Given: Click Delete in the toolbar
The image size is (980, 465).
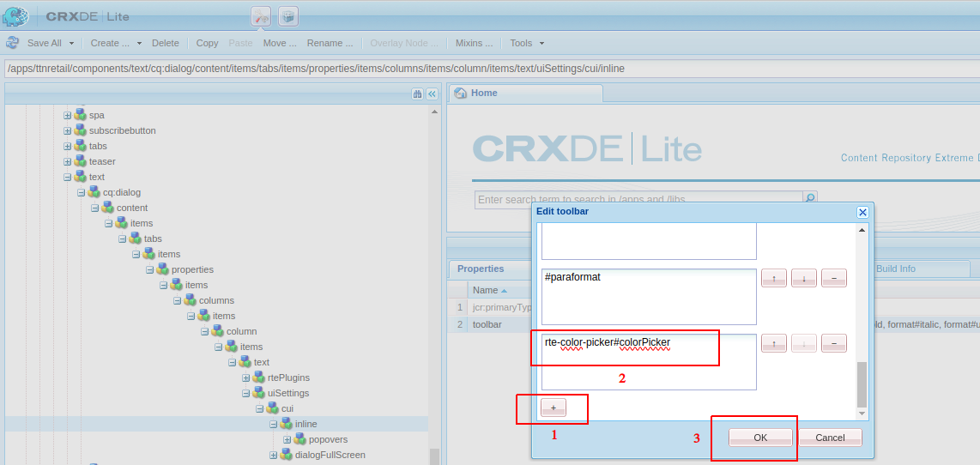Looking at the screenshot, I should pos(165,43).
